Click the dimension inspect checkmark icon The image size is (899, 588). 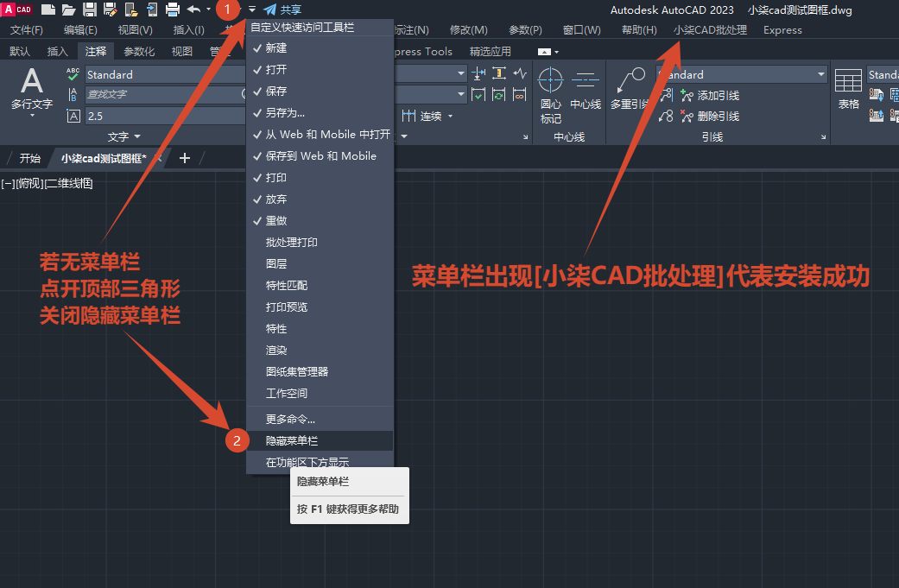point(478,95)
